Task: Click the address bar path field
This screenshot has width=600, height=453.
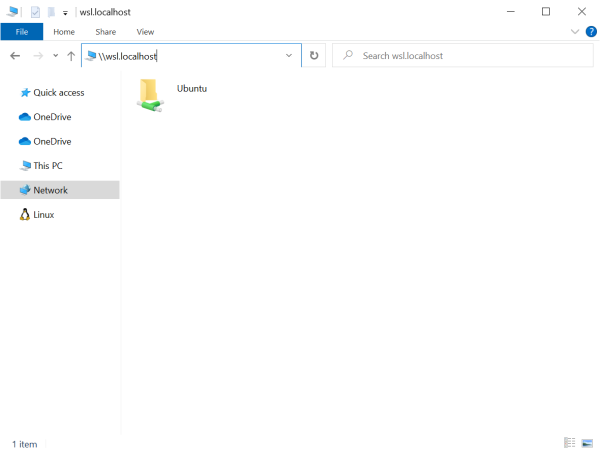Action: coord(191,56)
